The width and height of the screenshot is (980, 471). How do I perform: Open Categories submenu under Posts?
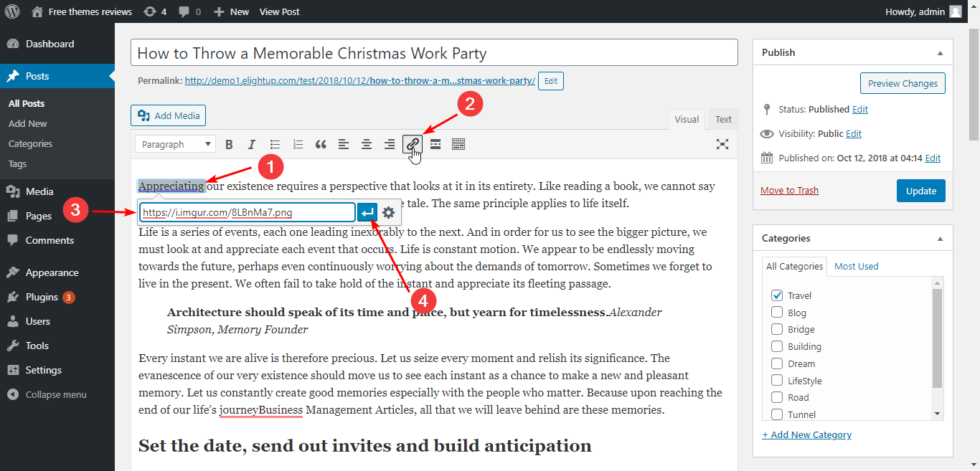click(30, 143)
